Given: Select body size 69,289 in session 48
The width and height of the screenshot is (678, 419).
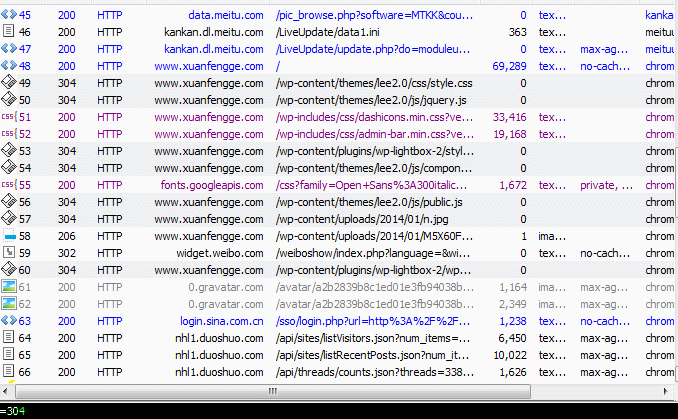Looking at the screenshot, I should tap(509, 66).
